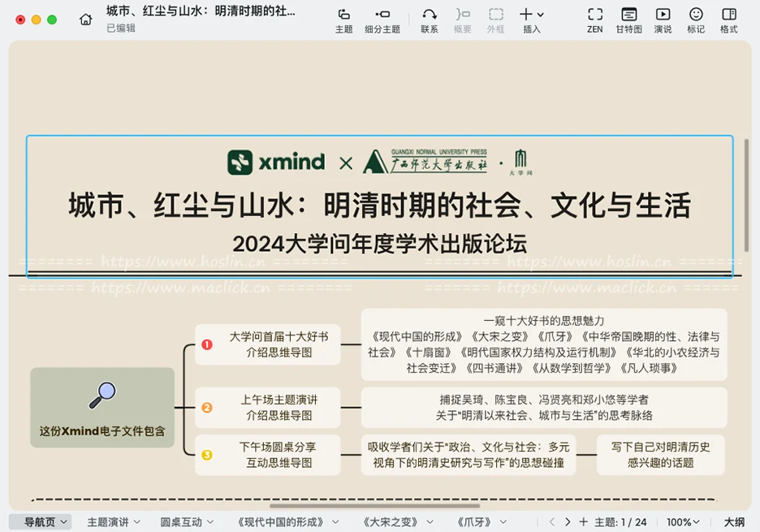
Task: Select main title 城市、红尘与山水
Action: [379, 205]
